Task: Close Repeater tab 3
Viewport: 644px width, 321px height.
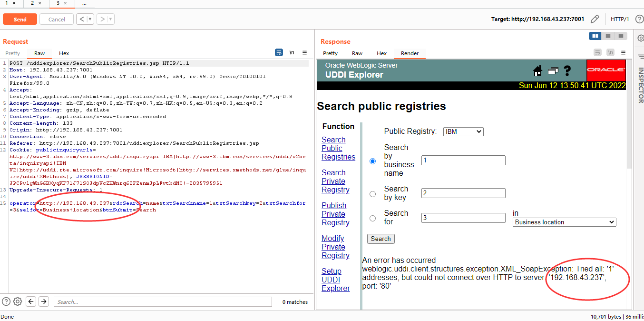Action: point(65,3)
